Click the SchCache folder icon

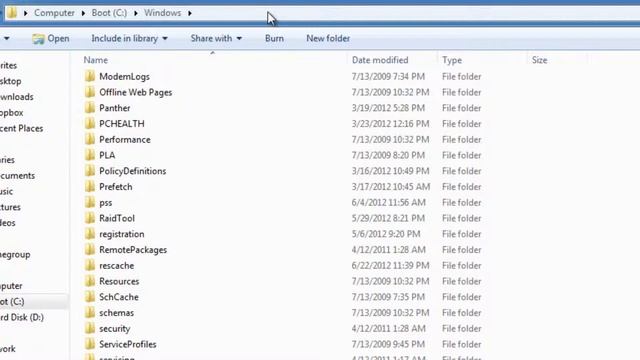pyautogui.click(x=90, y=297)
